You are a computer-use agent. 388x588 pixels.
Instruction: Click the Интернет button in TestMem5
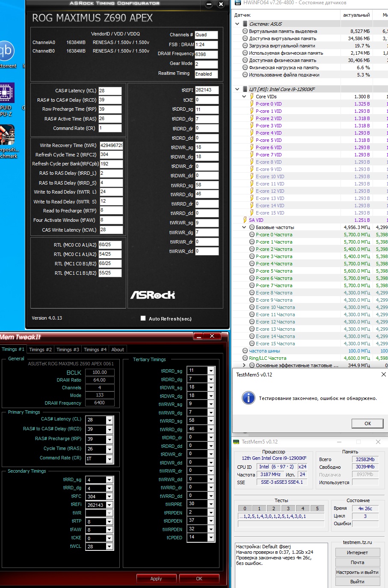pyautogui.click(x=357, y=553)
